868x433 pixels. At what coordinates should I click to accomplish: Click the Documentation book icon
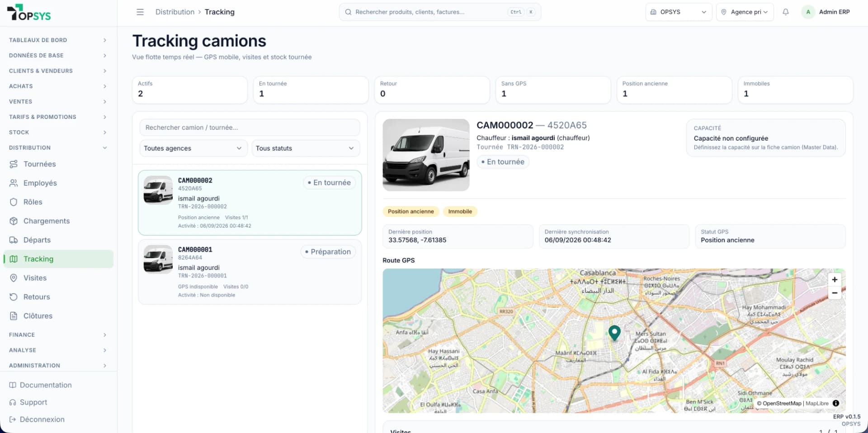pos(13,385)
